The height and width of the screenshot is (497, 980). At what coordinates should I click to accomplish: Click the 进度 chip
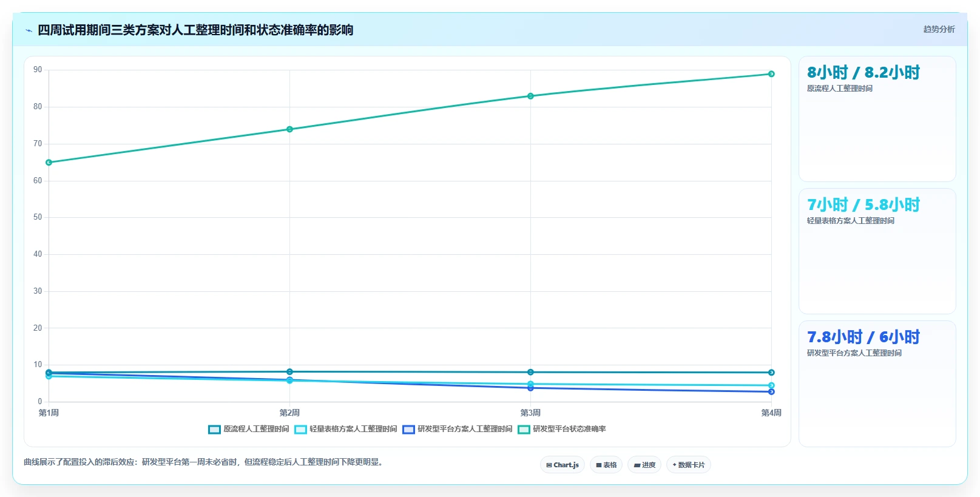644,465
